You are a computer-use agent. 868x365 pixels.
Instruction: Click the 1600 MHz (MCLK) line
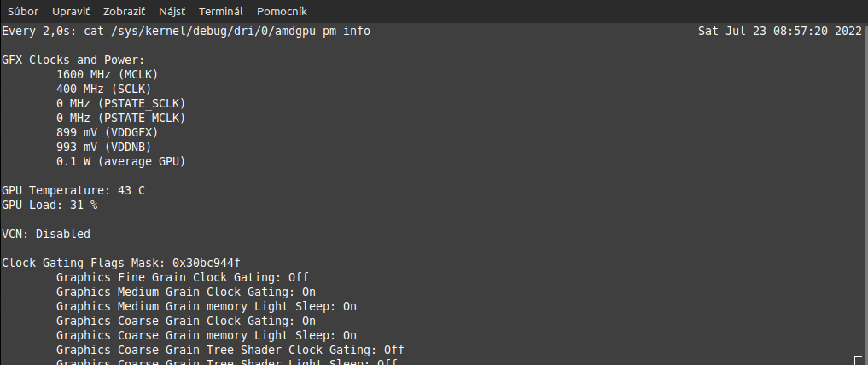tap(107, 74)
